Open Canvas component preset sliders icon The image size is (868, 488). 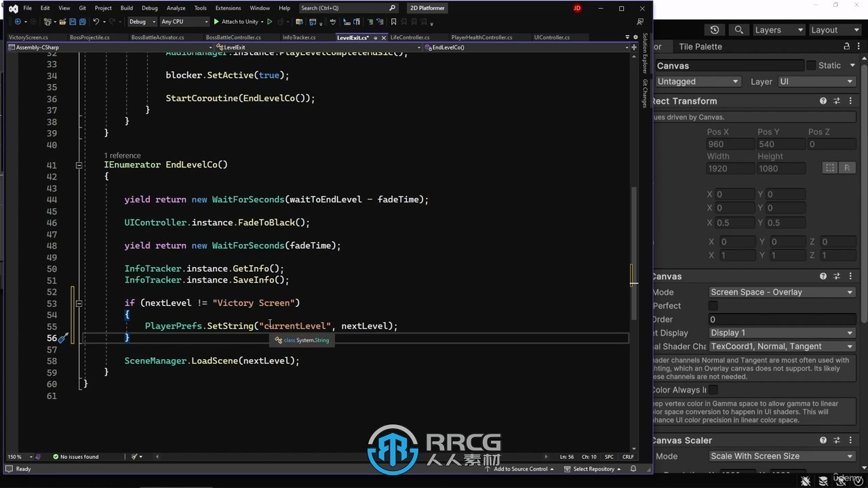point(837,277)
